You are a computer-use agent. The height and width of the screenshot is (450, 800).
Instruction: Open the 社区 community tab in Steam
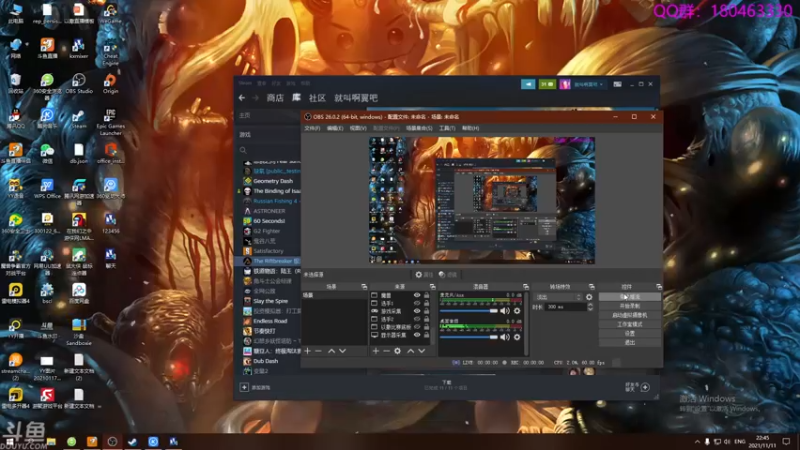(317, 97)
